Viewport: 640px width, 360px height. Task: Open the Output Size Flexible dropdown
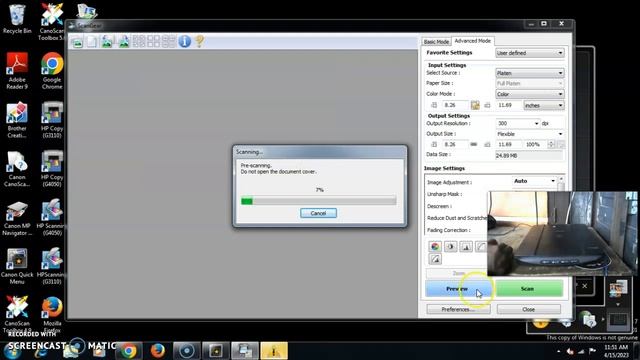[x=530, y=134]
